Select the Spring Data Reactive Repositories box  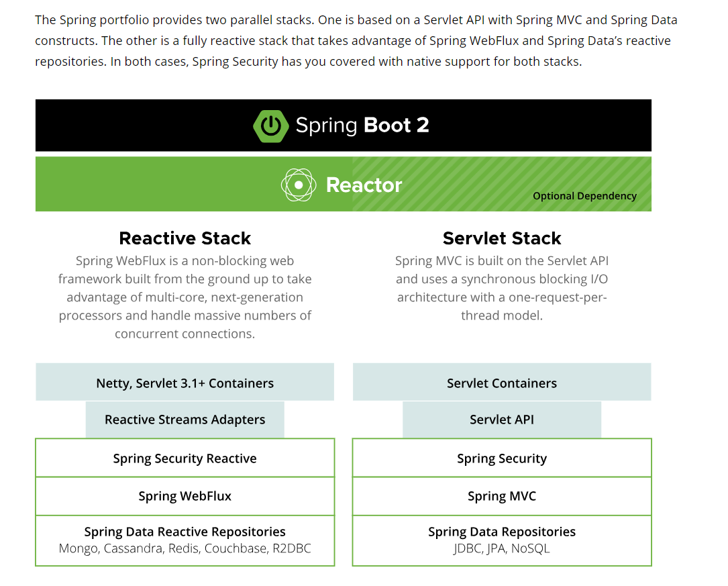pyautogui.click(x=185, y=540)
